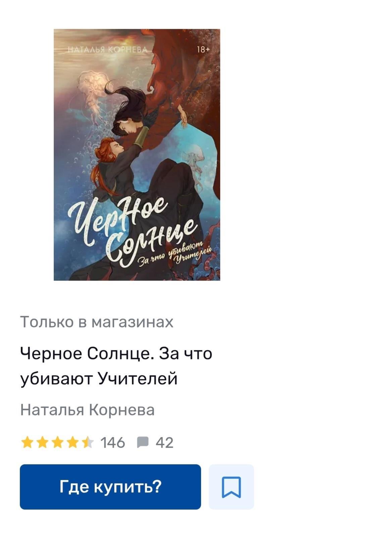Select the half-filled fifth rating star
Screen dimensions: 392x535
[x=87, y=442]
